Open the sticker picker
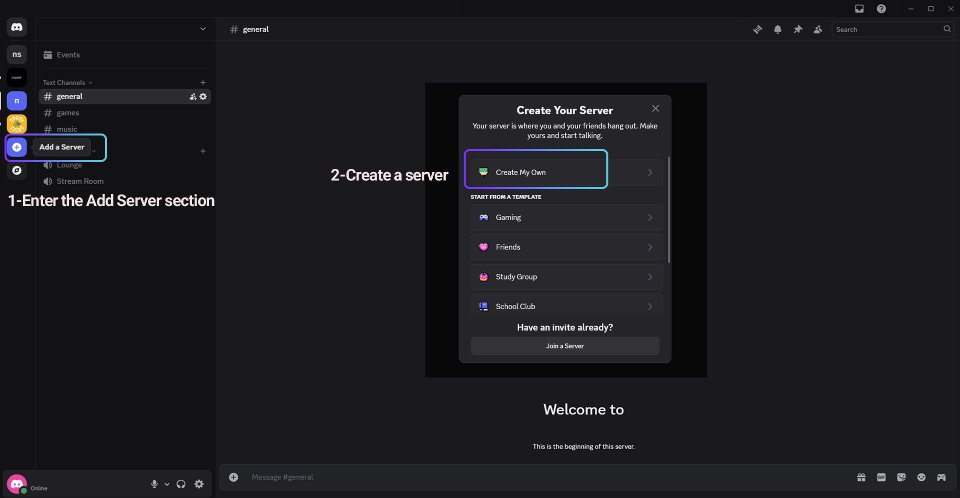 coord(901,477)
